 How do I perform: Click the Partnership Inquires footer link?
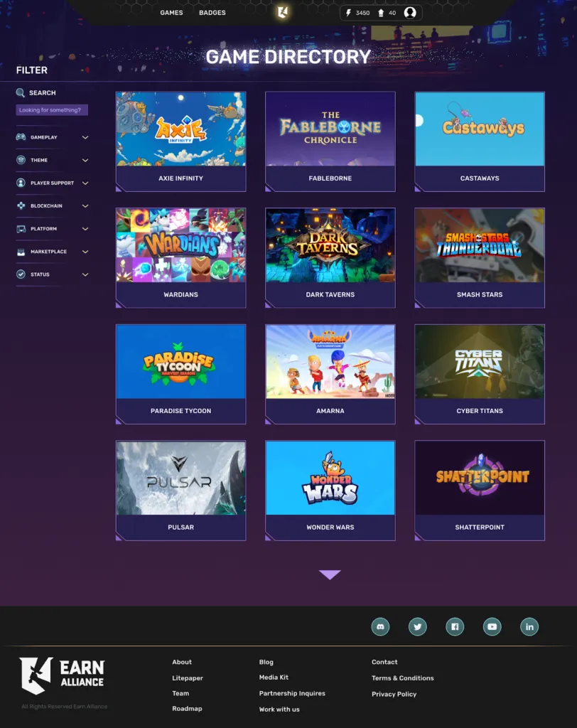292,693
